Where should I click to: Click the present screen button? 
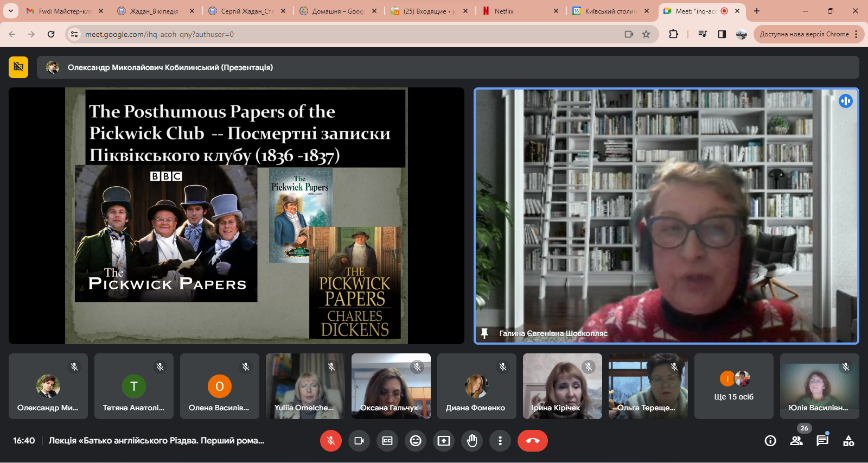[444, 441]
